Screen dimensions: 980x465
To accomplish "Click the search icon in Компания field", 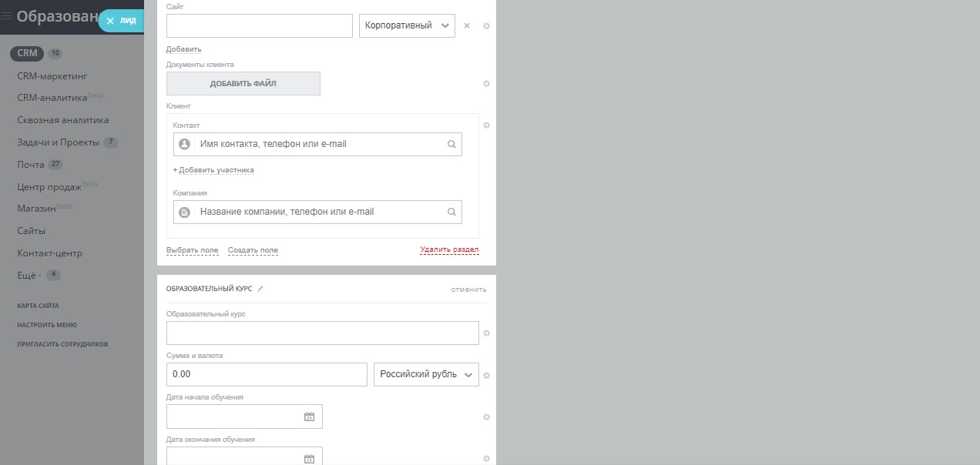I will pos(451,212).
